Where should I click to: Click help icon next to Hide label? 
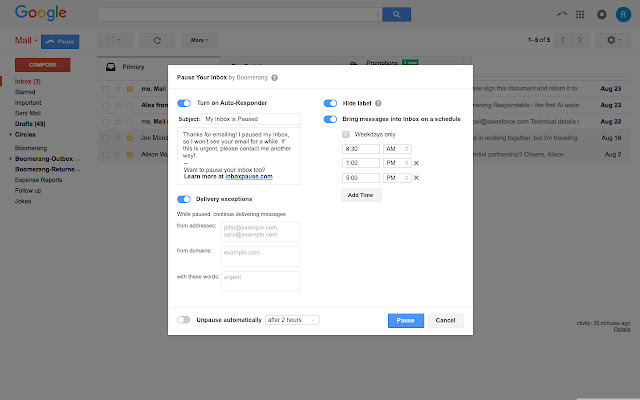379,103
